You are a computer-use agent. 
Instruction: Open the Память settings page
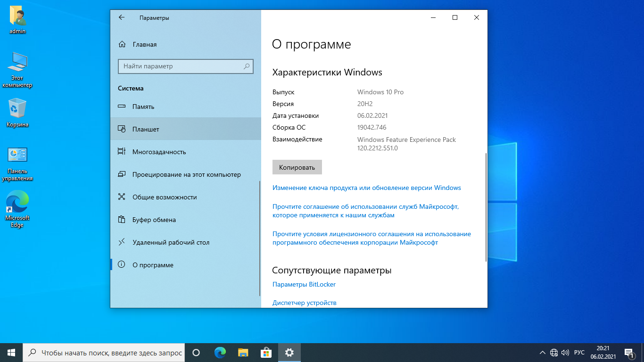click(x=185, y=107)
